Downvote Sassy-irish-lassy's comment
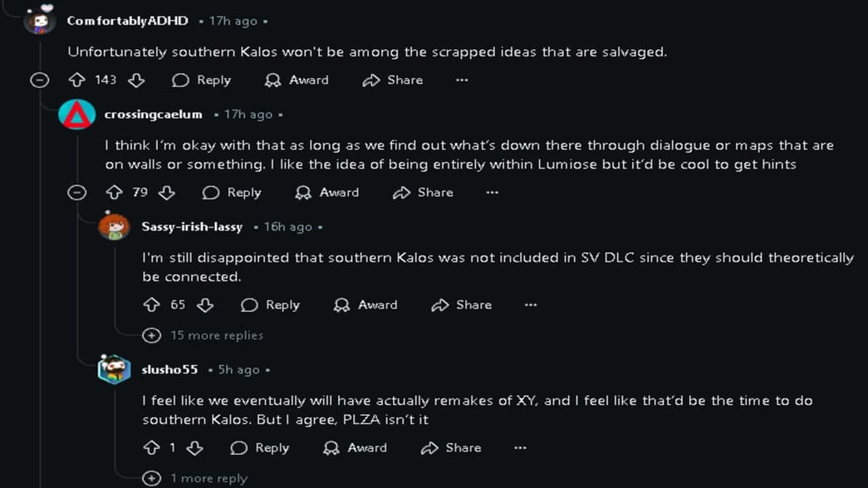The height and width of the screenshot is (488, 868). (x=205, y=305)
